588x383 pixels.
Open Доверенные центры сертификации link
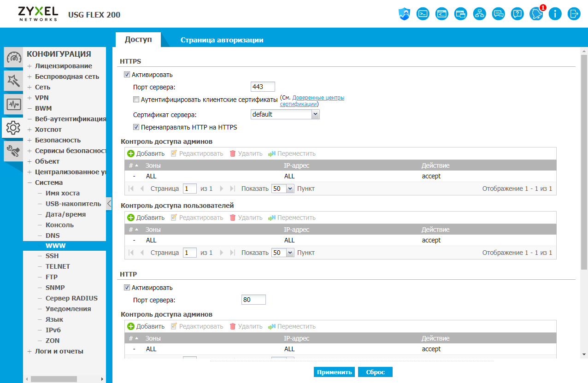[312, 101]
